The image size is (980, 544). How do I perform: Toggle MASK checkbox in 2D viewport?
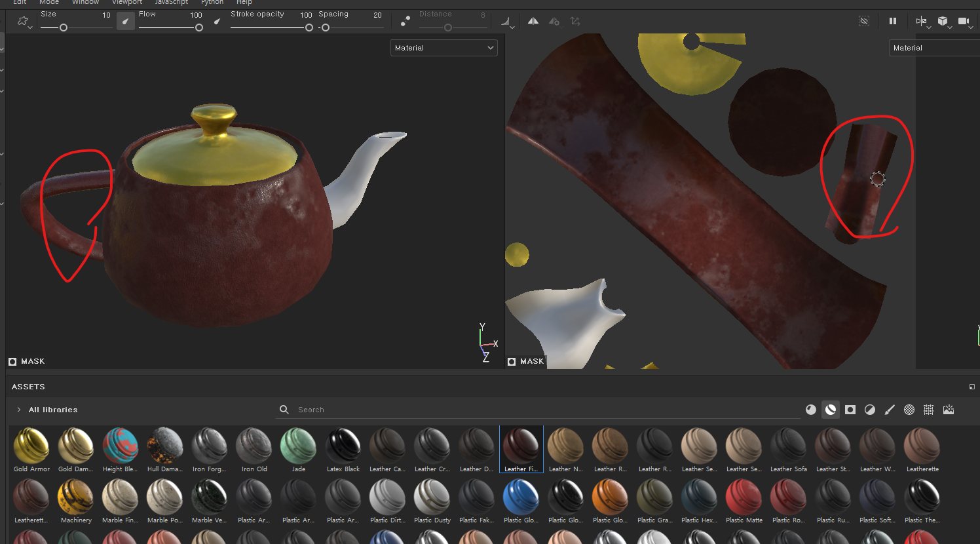(512, 362)
